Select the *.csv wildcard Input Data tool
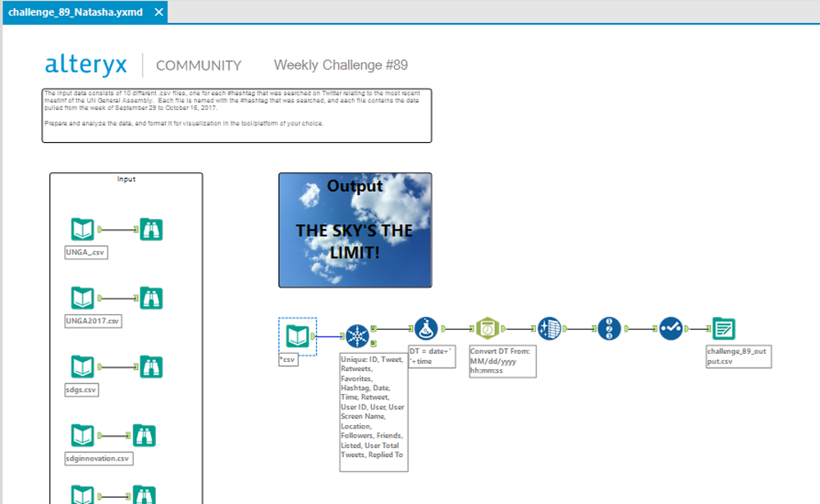This screenshot has width=820, height=504. tap(297, 337)
